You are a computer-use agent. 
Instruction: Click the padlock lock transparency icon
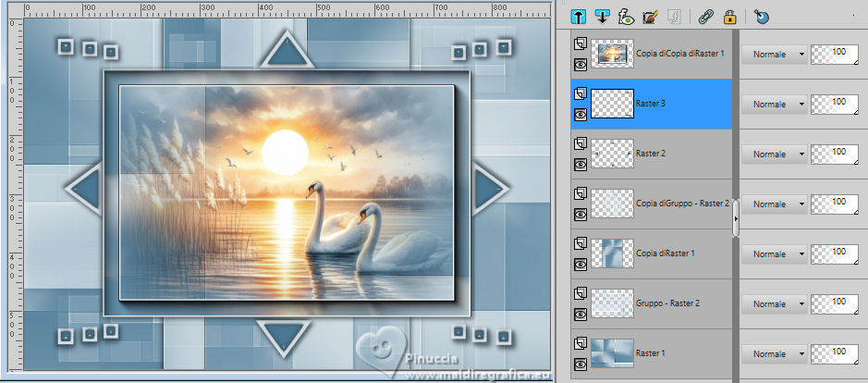tap(730, 17)
